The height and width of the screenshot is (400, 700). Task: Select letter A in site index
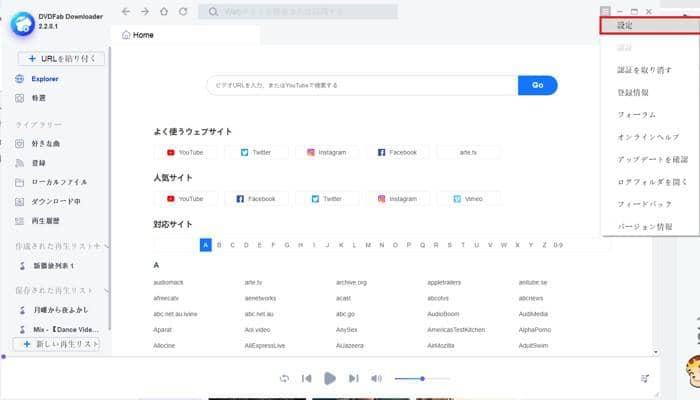tap(205, 245)
